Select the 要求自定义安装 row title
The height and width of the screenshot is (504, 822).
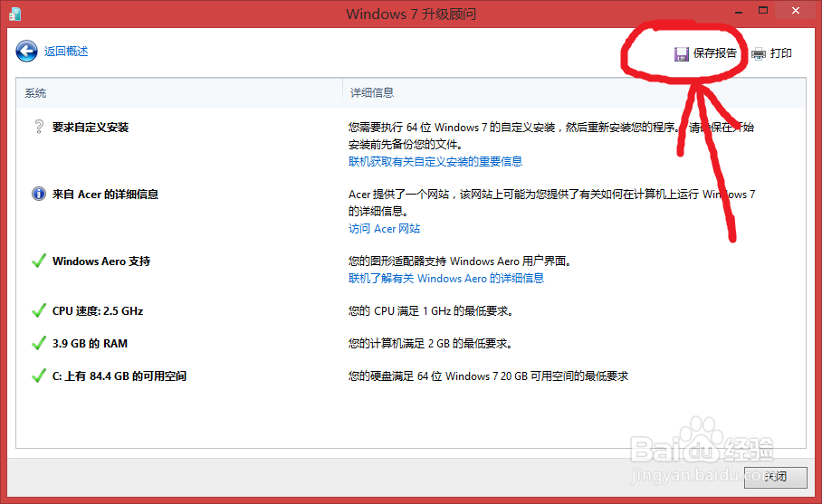[x=91, y=128]
